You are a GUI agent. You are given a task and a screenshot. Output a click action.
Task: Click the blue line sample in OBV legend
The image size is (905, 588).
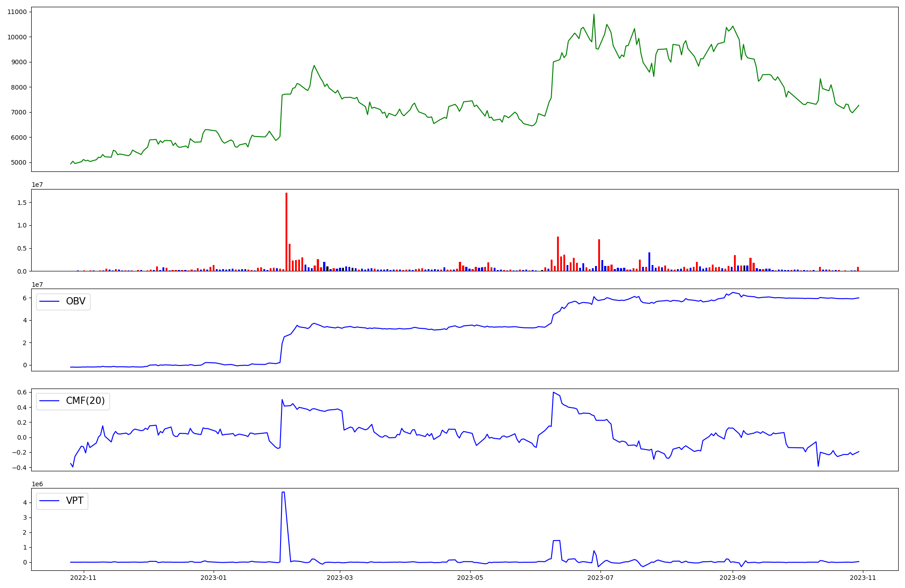(50, 302)
